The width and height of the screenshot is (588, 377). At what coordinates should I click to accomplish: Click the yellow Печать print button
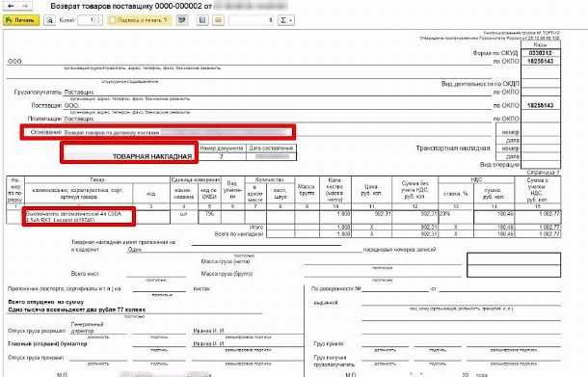point(21,20)
